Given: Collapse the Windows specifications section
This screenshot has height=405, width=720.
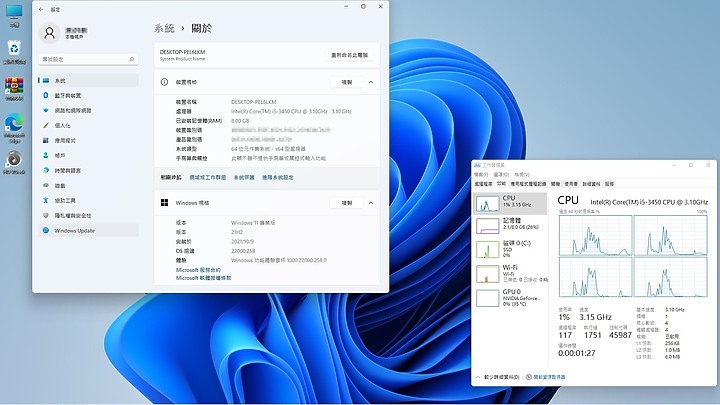Looking at the screenshot, I should (x=371, y=203).
